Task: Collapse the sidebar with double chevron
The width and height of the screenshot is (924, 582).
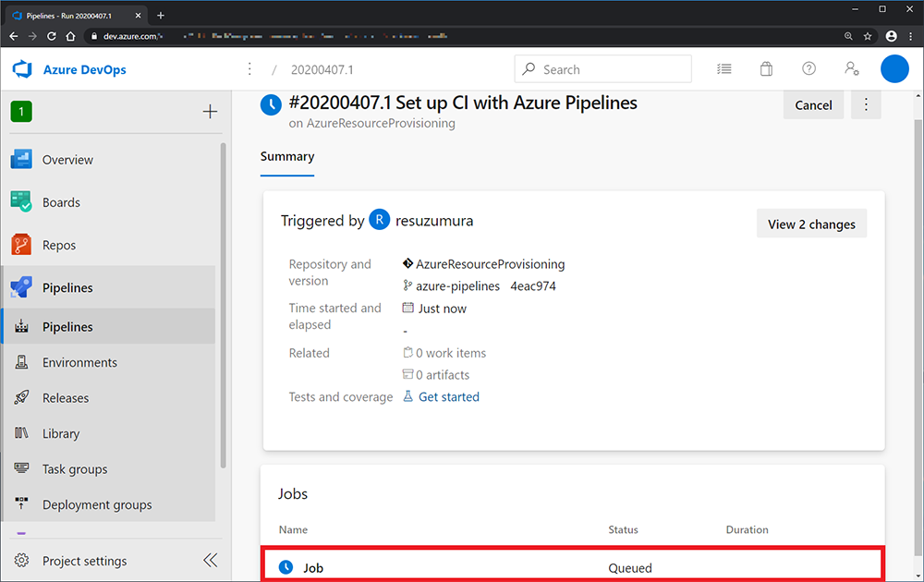Action: click(211, 560)
